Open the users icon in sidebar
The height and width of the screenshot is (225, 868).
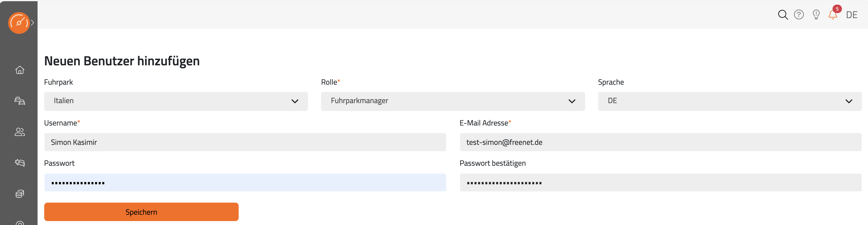[20, 132]
